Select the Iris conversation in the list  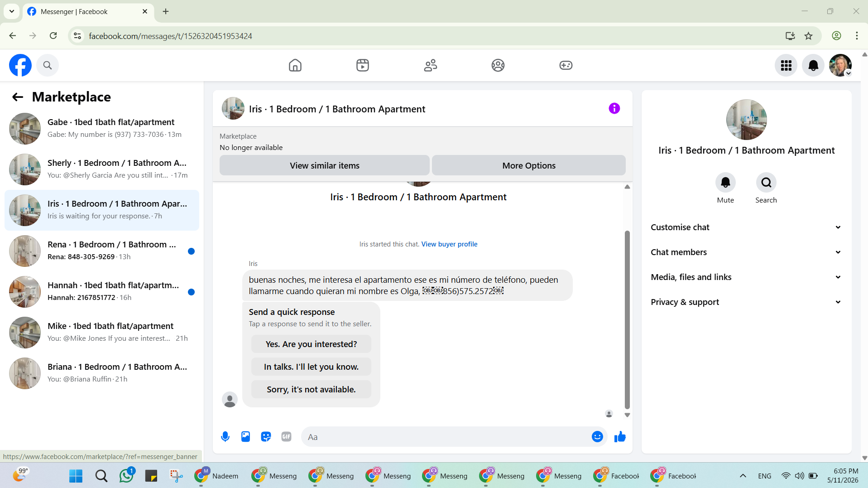[x=102, y=210]
